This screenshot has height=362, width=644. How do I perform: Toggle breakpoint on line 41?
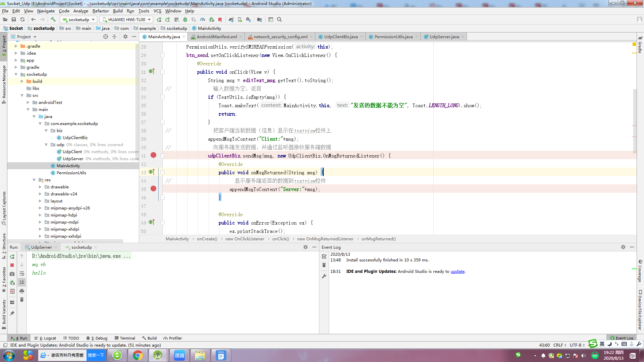click(153, 155)
